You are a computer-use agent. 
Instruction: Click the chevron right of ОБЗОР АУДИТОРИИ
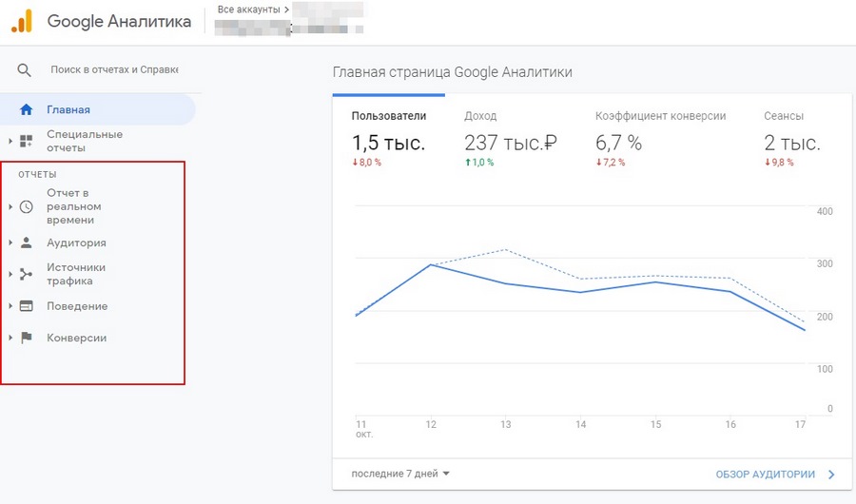pyautogui.click(x=831, y=475)
